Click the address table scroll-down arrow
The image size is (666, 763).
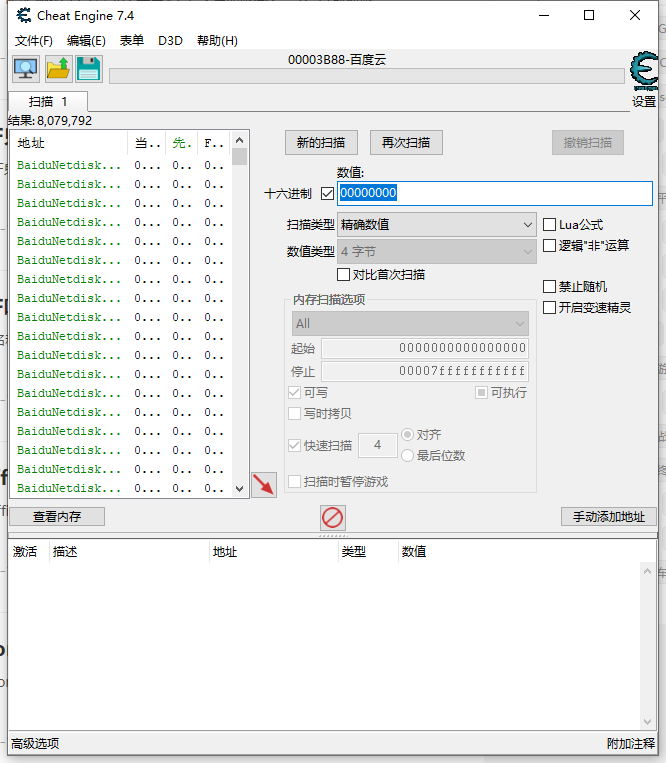[x=648, y=722]
